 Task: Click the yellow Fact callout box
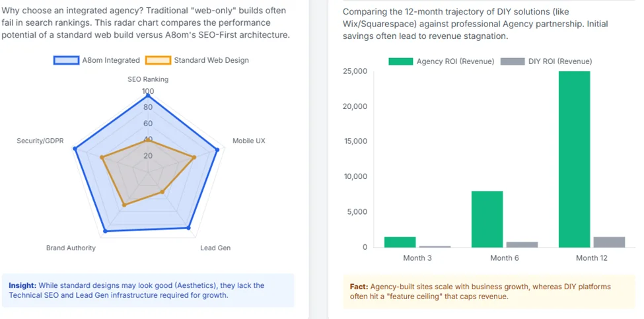pos(488,292)
